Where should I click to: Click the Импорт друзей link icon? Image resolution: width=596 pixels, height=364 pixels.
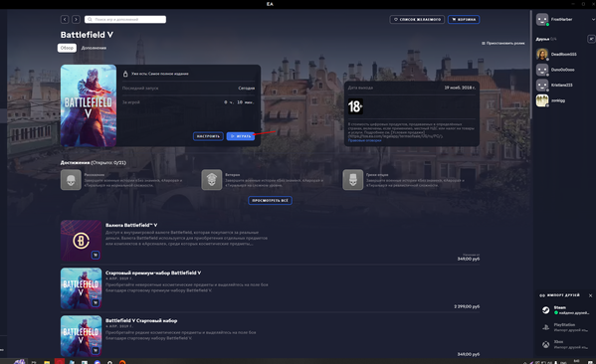pos(542,295)
